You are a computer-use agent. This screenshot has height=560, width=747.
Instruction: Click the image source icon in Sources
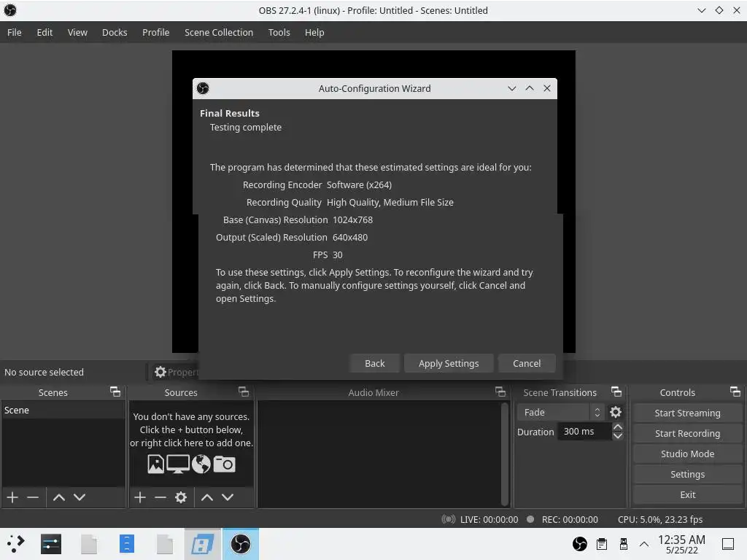pos(156,464)
